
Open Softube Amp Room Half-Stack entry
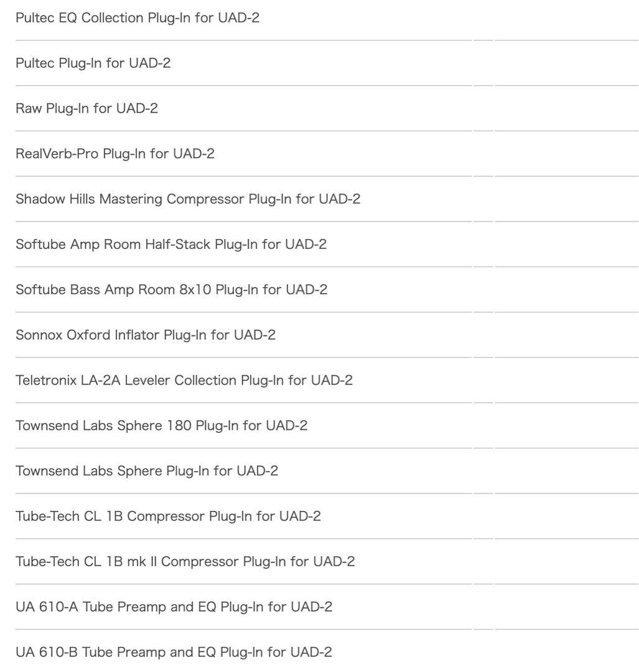171,245
